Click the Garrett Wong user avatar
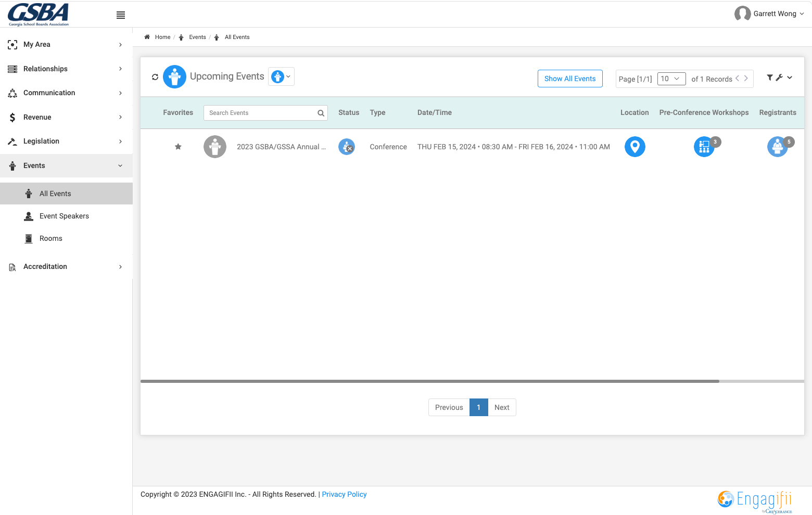Image resolution: width=812 pixels, height=515 pixels. 742,14
